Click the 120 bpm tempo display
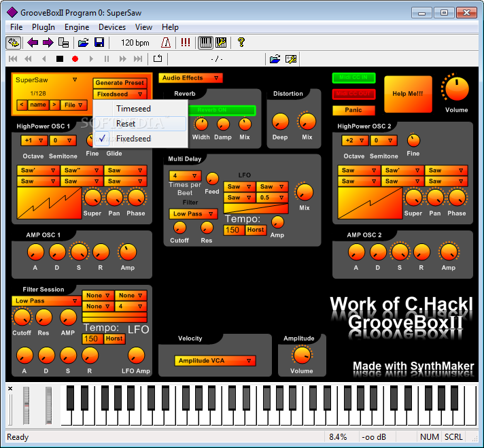The image size is (484, 448). [135, 43]
